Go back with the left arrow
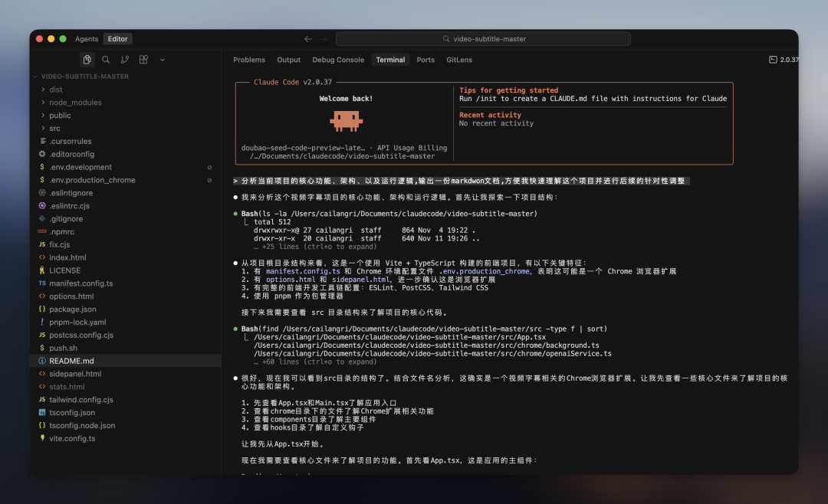828x504 pixels. pyautogui.click(x=308, y=38)
